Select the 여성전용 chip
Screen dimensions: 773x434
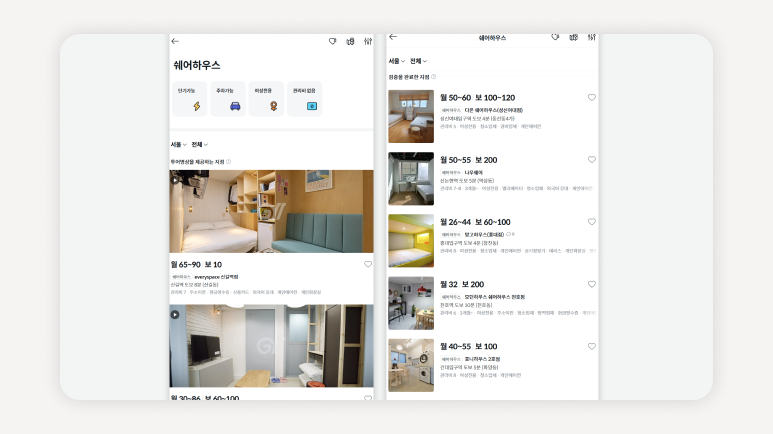266,99
